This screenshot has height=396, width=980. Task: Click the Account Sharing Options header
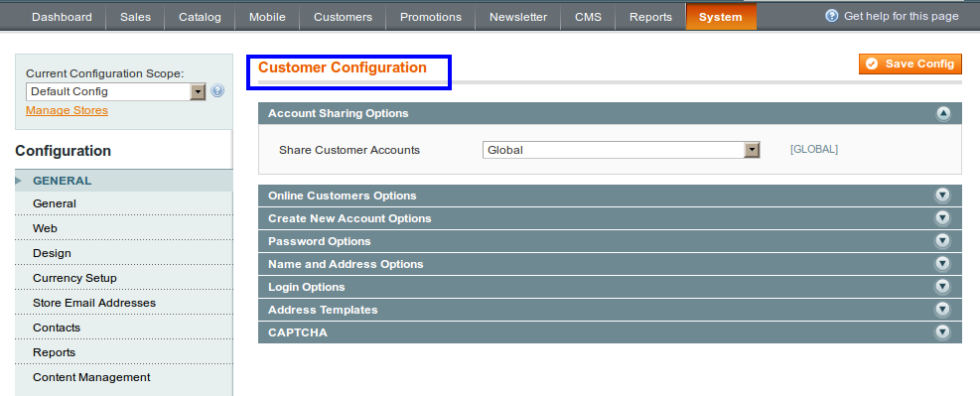point(610,113)
